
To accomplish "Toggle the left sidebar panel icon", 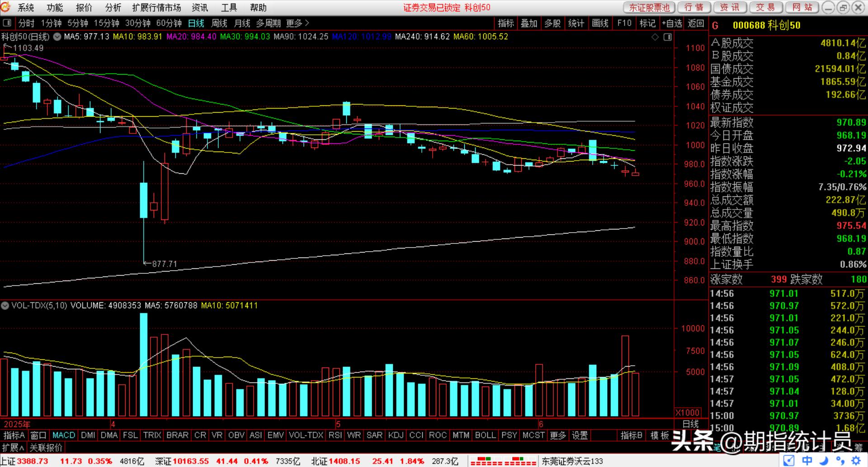I will 7,23.
